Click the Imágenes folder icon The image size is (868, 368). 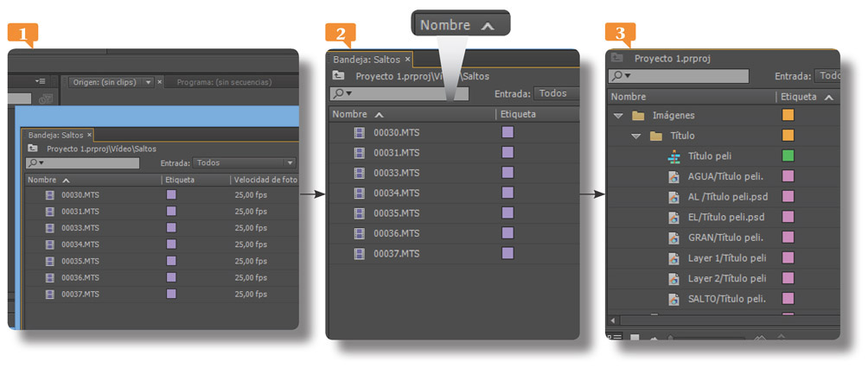point(638,116)
